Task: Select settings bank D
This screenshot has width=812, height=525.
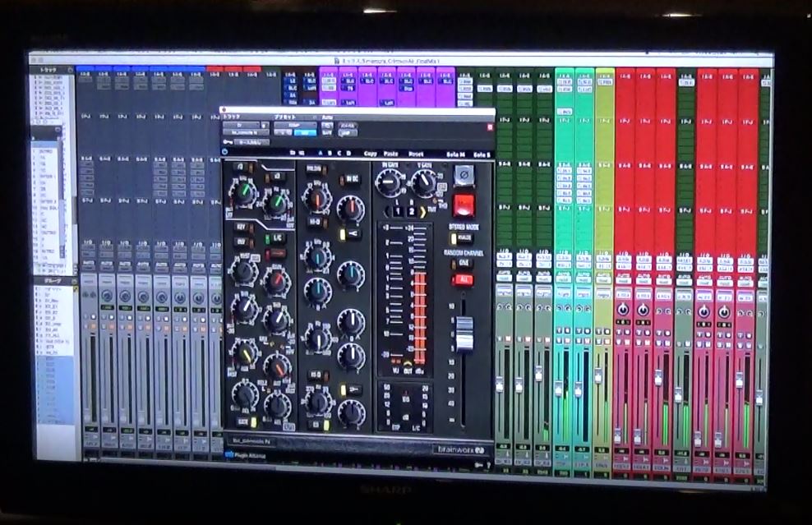Action: click(x=348, y=154)
